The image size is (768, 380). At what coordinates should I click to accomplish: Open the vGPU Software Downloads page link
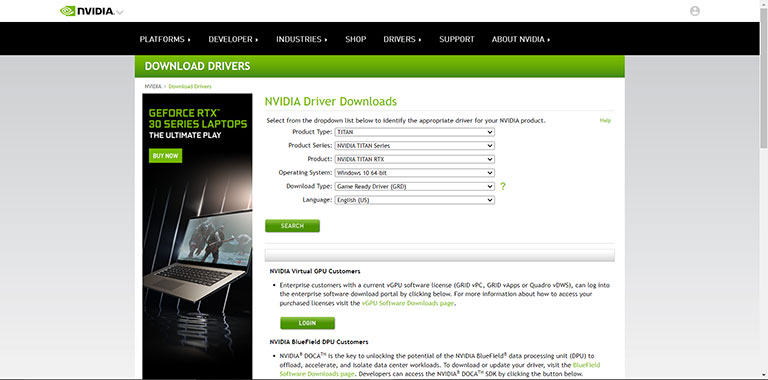408,303
